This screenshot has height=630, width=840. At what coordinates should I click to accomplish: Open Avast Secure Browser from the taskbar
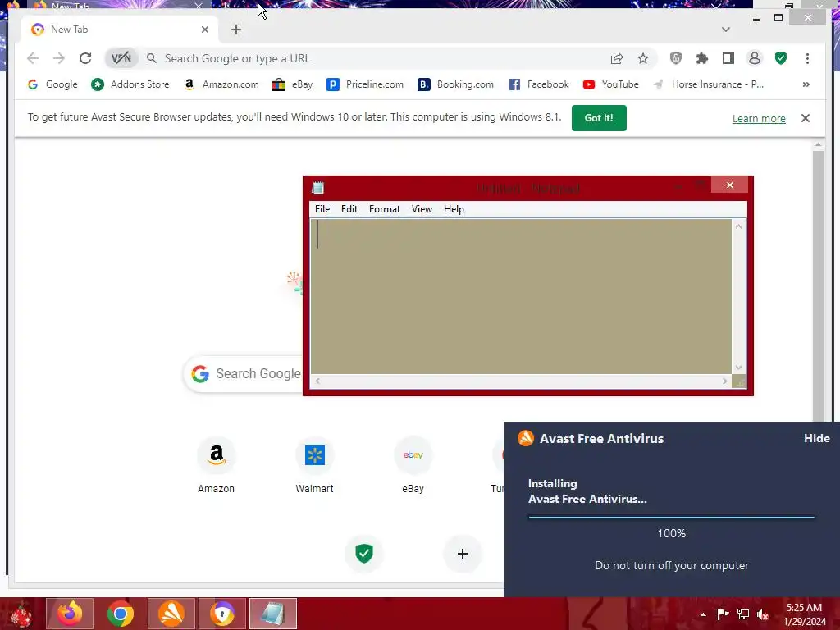coord(222,614)
